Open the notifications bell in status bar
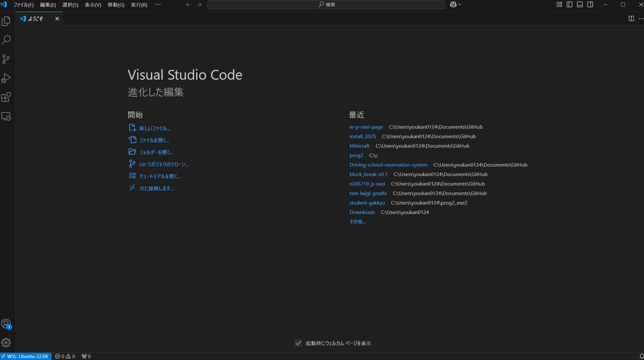This screenshot has width=644, height=360. tap(641, 356)
